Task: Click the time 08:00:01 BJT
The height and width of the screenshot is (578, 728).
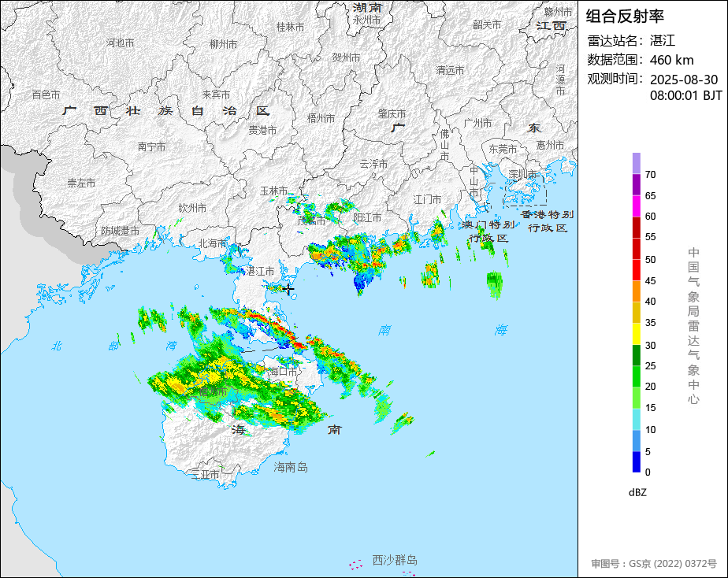Action: pos(685,95)
